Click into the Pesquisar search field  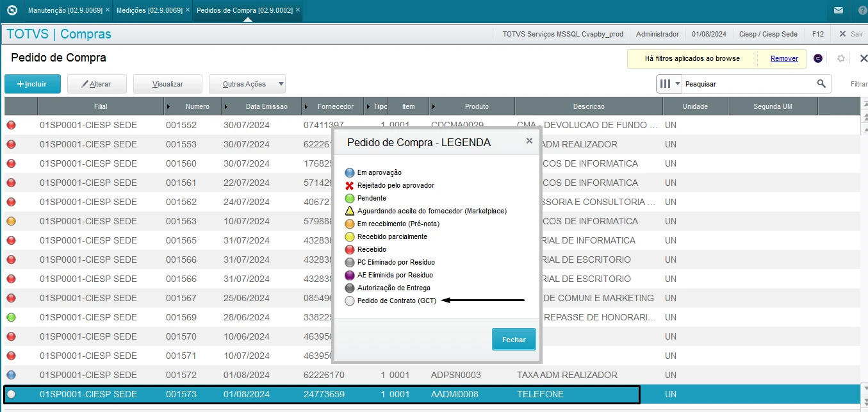tap(746, 84)
